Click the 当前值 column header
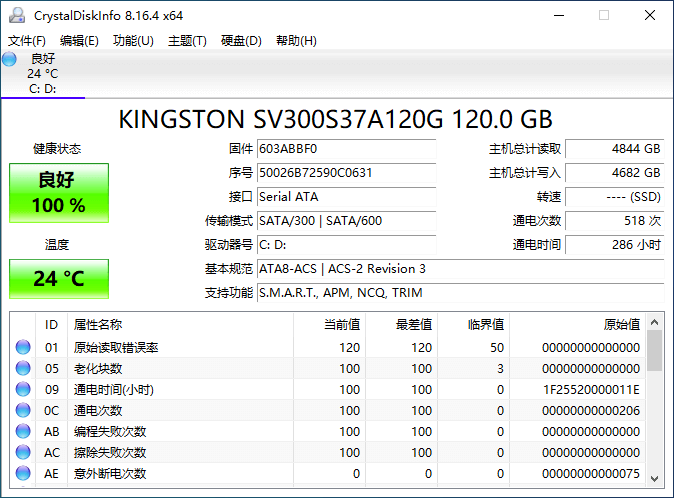 330,324
